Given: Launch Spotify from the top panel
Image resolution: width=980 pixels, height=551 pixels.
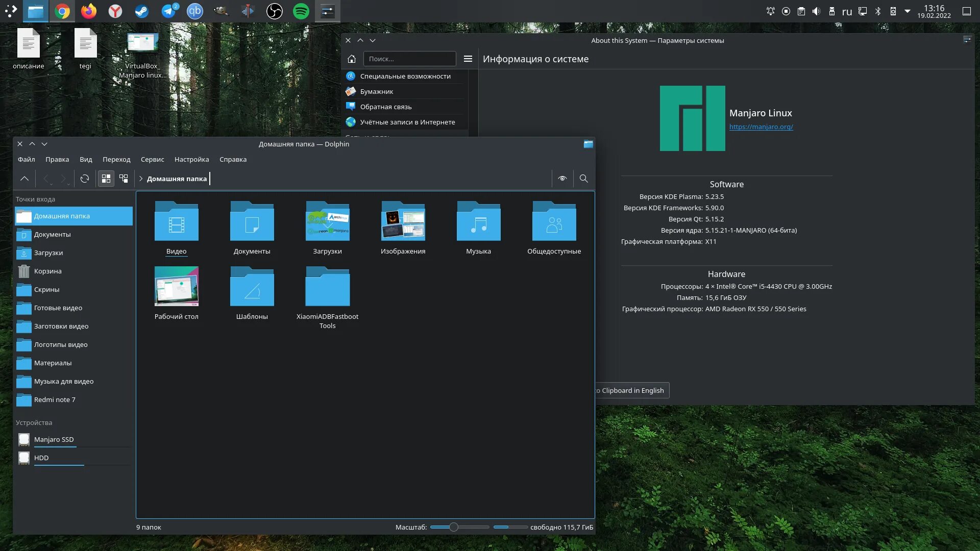Looking at the screenshot, I should point(301,11).
